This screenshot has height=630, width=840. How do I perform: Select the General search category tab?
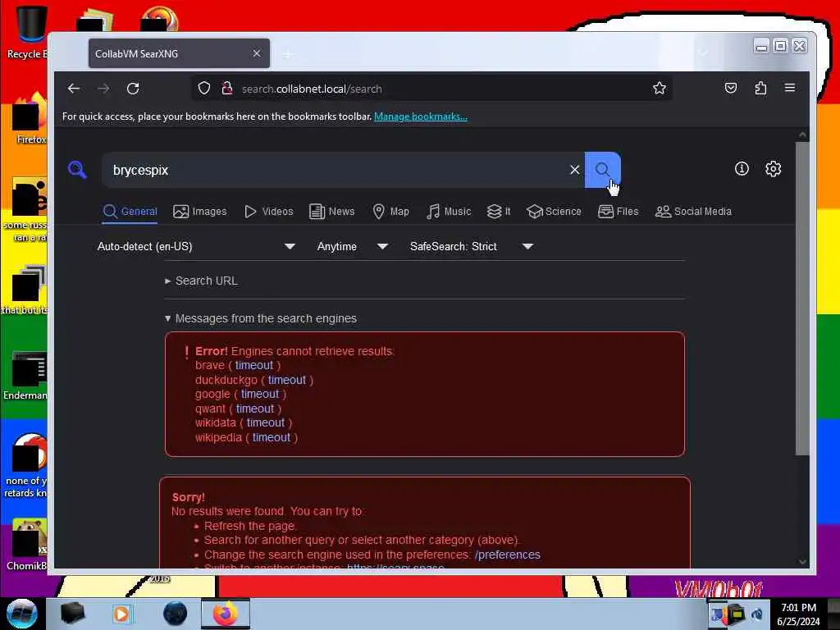pos(130,212)
